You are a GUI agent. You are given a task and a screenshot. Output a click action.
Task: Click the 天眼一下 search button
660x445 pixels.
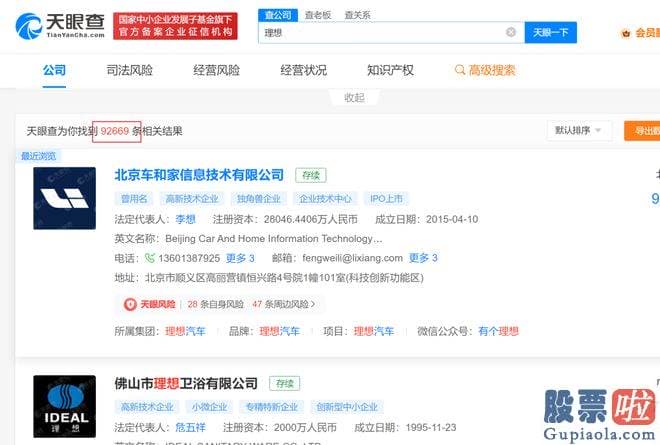551,32
